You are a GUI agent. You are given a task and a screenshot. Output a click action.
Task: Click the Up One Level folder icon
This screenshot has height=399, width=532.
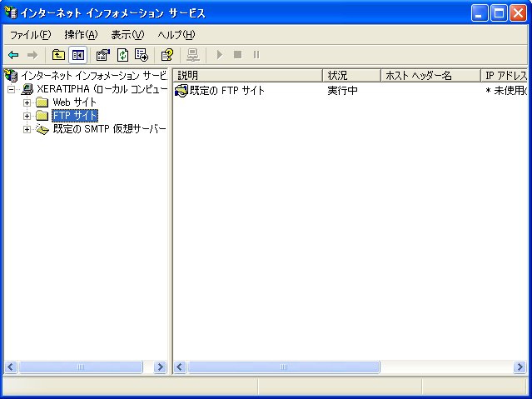coord(58,55)
